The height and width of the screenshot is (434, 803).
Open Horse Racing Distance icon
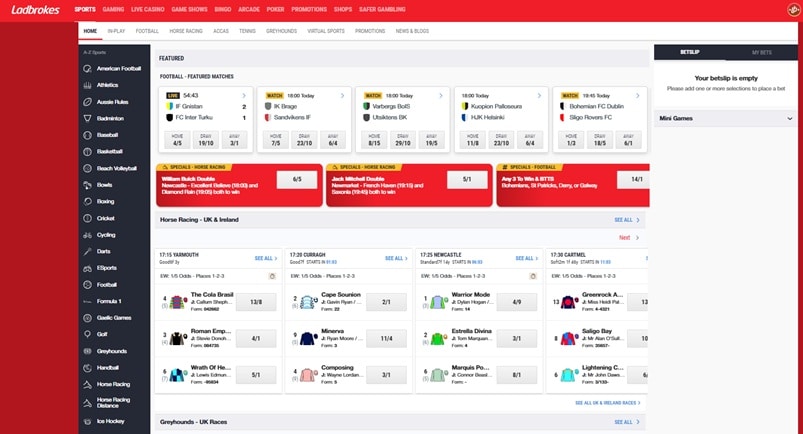pos(88,403)
